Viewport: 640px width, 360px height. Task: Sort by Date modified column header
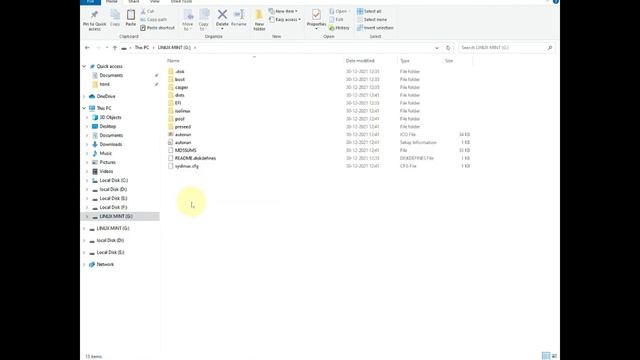pyautogui.click(x=360, y=60)
